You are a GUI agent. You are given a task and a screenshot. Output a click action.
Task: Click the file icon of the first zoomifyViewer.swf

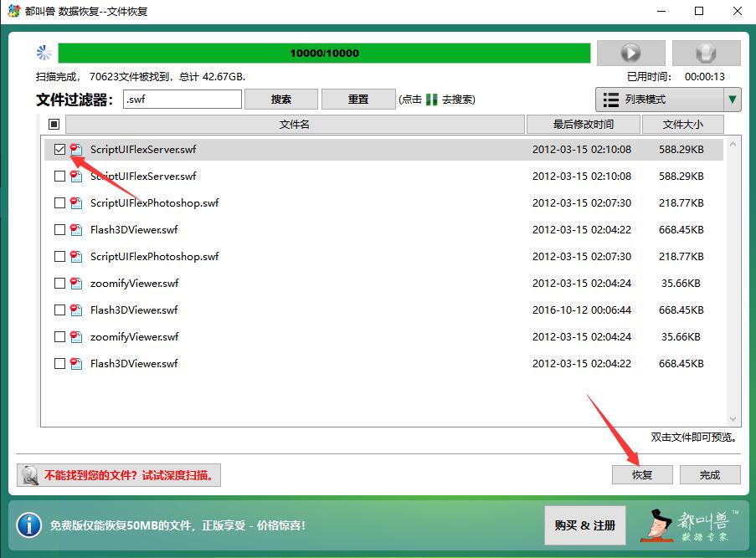pos(76,283)
